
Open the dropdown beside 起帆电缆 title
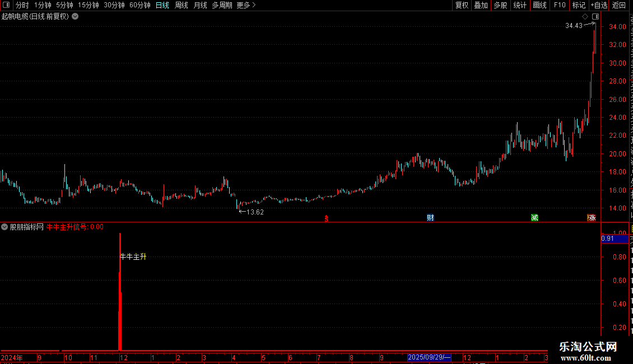[75, 17]
